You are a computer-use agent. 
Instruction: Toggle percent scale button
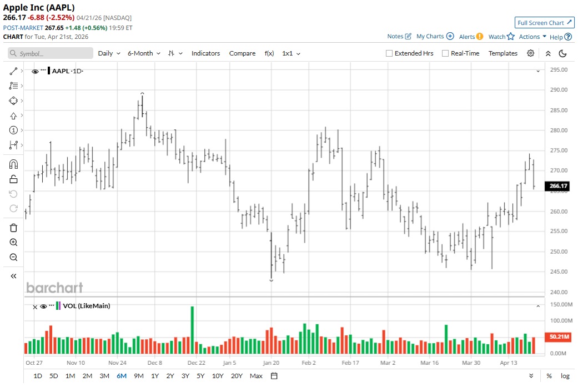point(549,376)
